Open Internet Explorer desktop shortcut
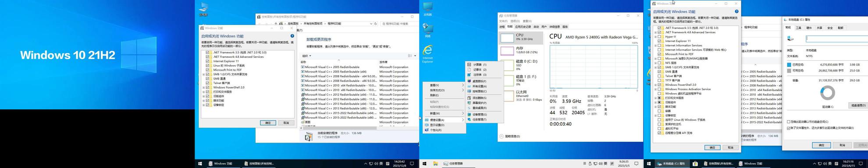This screenshot has height=168, width=868. 427,53
